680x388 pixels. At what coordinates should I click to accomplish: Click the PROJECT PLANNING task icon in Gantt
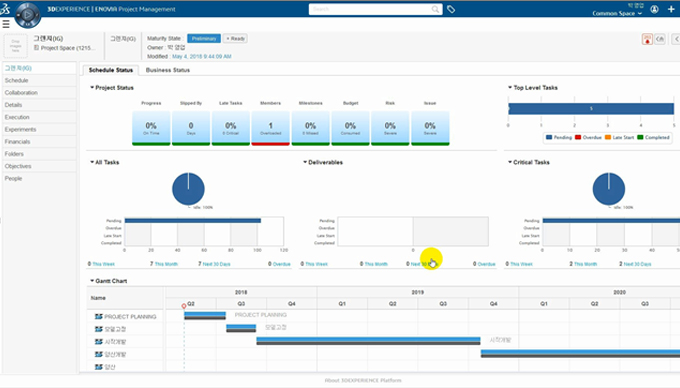[x=98, y=317]
